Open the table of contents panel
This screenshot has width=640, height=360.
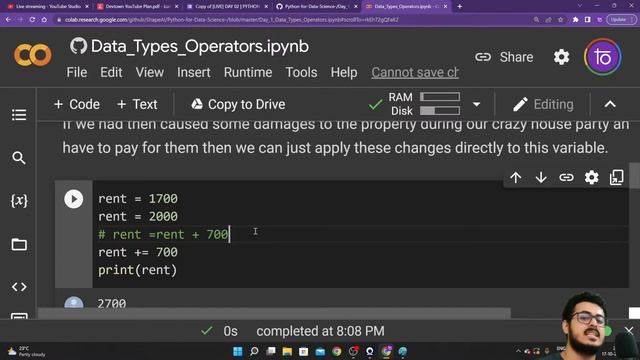click(x=19, y=115)
